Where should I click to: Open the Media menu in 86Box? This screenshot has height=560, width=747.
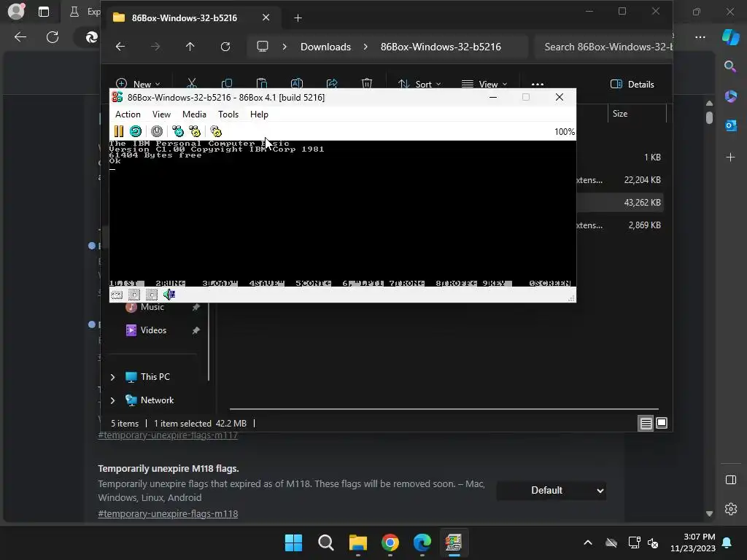click(194, 114)
